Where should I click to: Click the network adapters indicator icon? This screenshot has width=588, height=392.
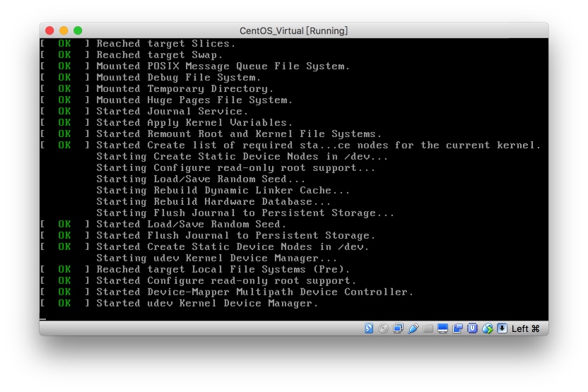[398, 328]
